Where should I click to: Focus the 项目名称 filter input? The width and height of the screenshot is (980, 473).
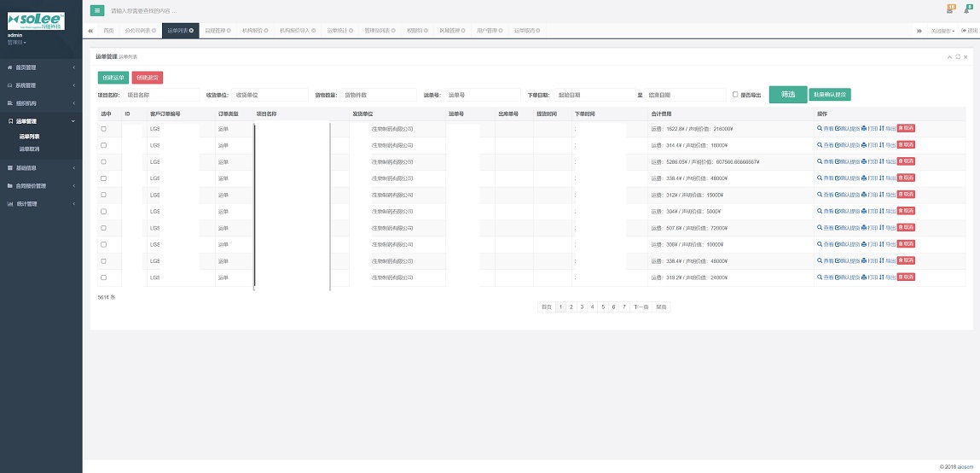160,95
